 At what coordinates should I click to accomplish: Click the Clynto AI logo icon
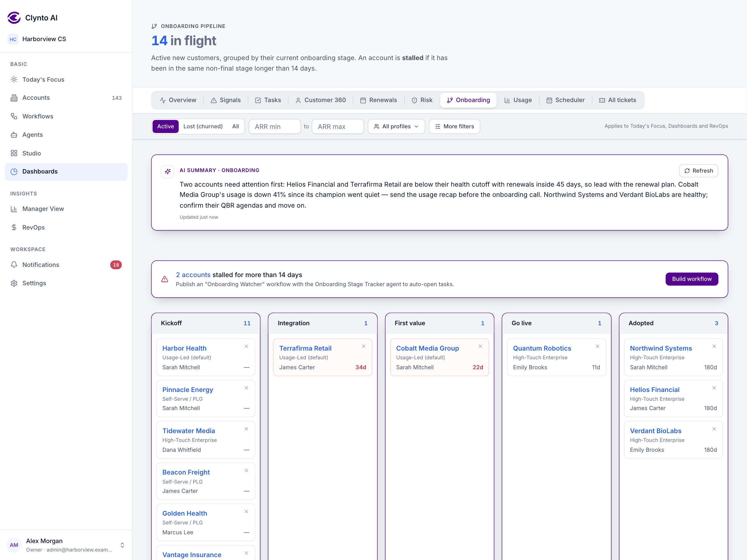(14, 17)
